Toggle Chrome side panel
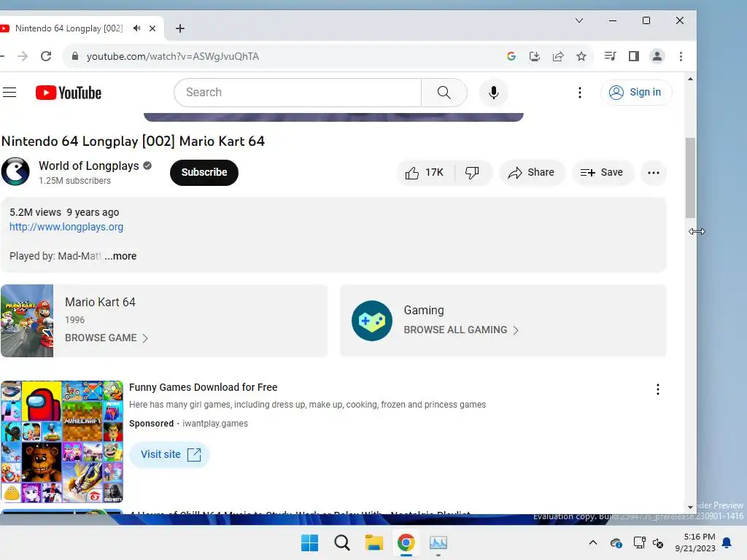Viewport: 747px width, 560px height. tap(634, 56)
